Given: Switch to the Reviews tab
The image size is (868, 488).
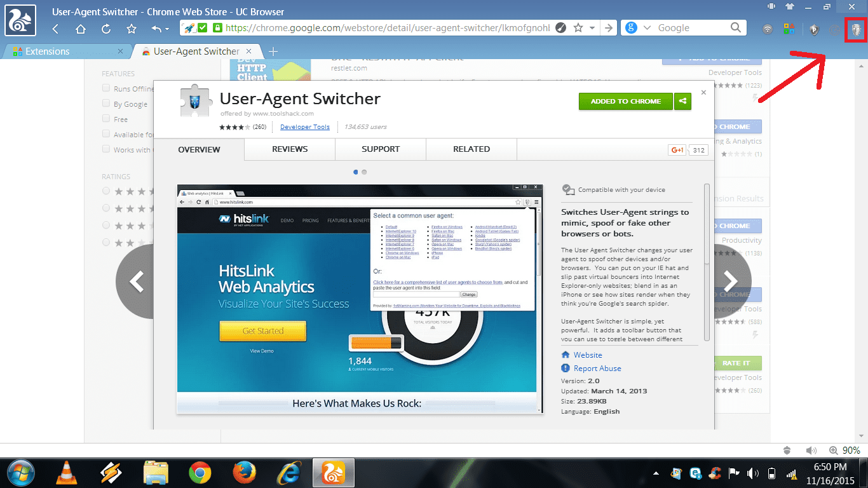Looking at the screenshot, I should point(290,149).
